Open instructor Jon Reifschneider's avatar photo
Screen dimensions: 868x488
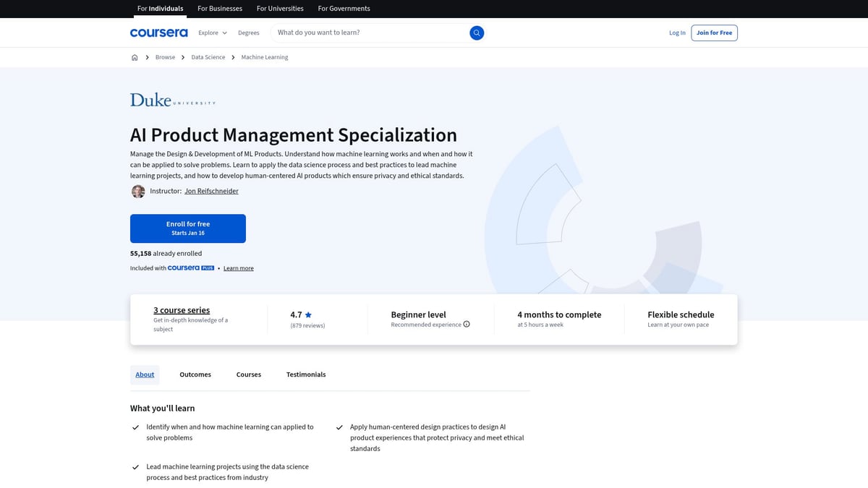click(138, 192)
